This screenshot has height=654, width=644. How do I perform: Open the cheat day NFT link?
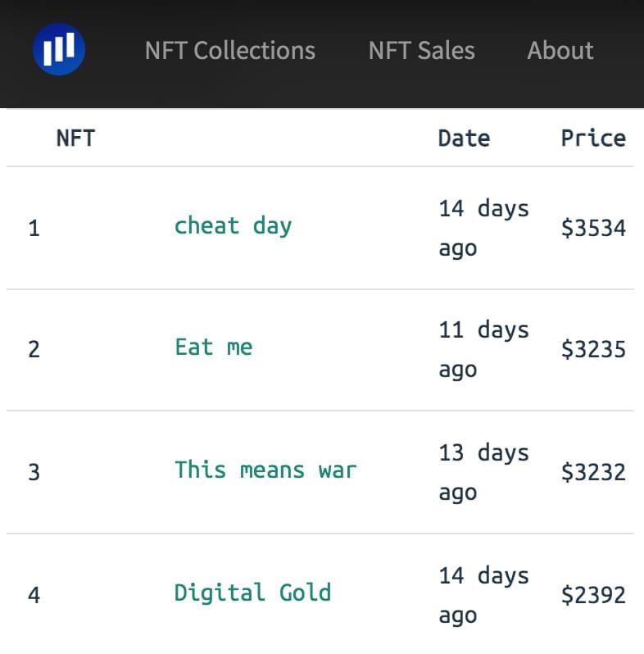tap(233, 226)
